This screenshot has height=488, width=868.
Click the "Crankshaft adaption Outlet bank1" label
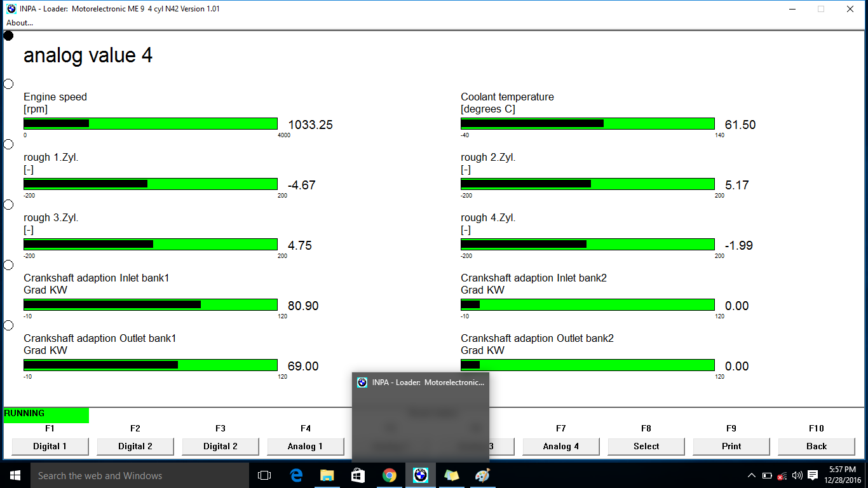pyautogui.click(x=100, y=339)
